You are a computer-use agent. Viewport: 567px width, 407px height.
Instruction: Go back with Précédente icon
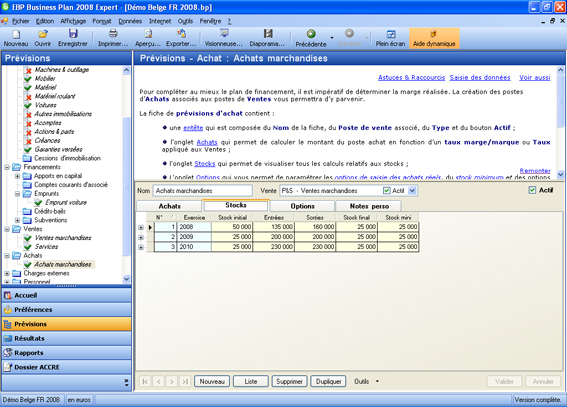point(311,38)
